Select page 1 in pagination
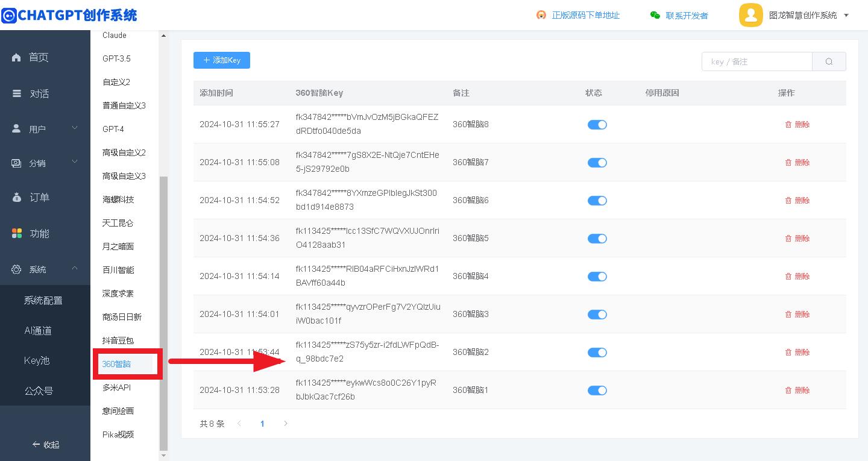This screenshot has width=868, height=461. 262,424
